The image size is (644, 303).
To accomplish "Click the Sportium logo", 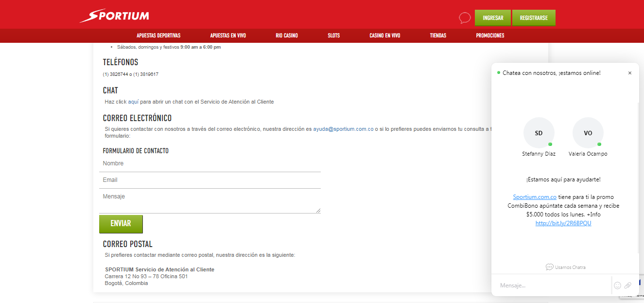I will 115,16.
